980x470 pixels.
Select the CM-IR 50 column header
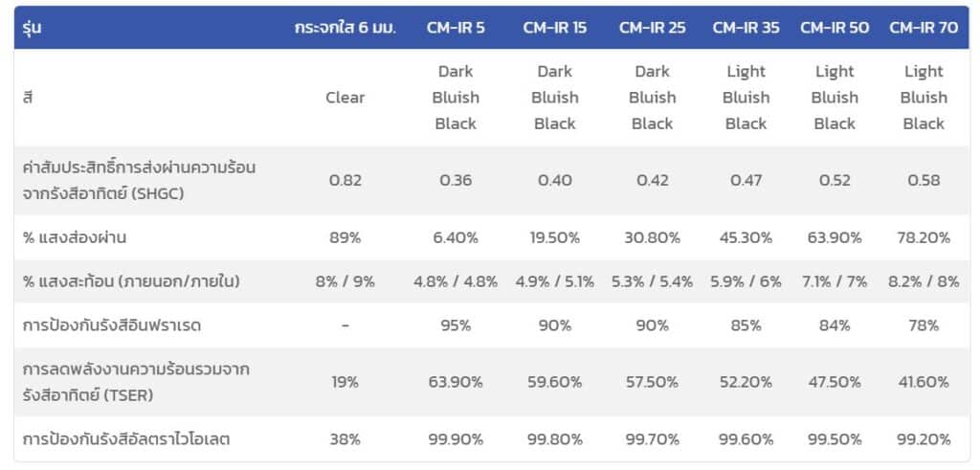point(835,28)
